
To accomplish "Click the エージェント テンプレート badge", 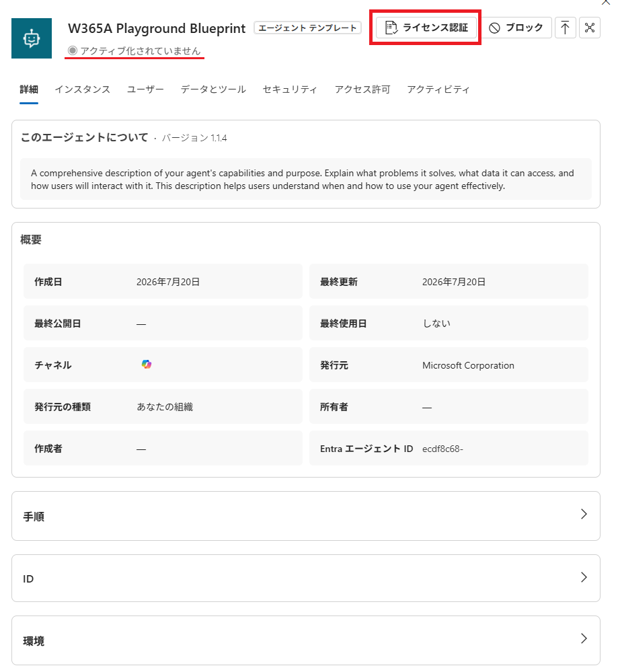I will [307, 28].
